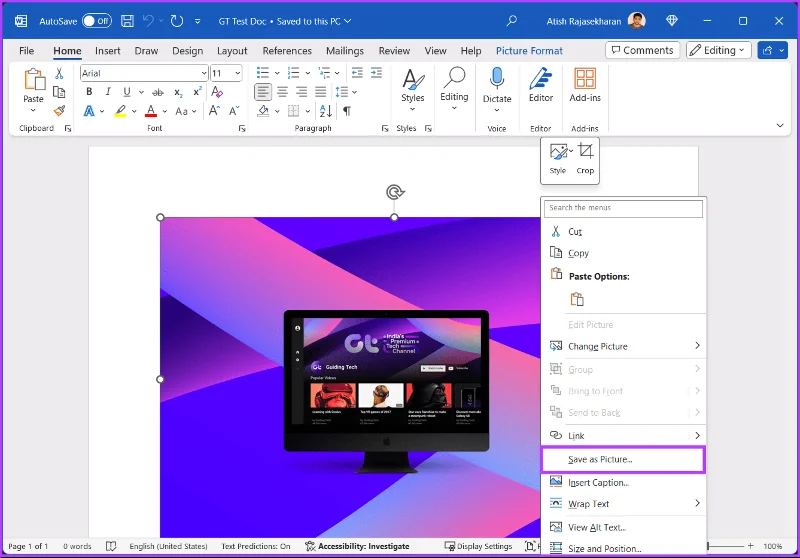
Task: Apply Strikethrough formatting
Action: (158, 92)
